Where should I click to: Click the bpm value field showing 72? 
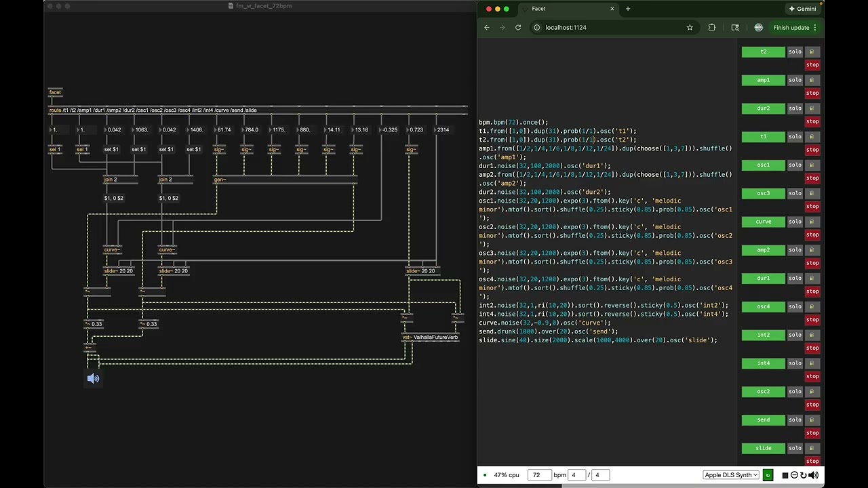[539, 475]
